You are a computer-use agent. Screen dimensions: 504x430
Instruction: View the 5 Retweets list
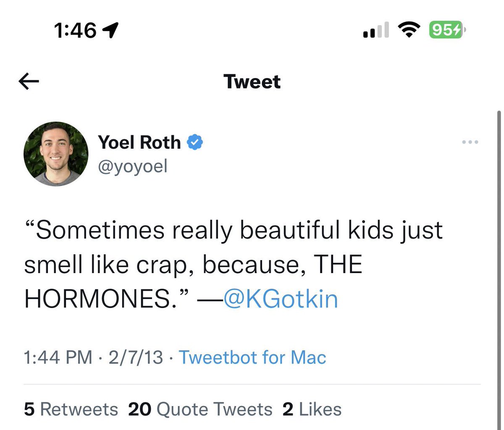(71, 409)
